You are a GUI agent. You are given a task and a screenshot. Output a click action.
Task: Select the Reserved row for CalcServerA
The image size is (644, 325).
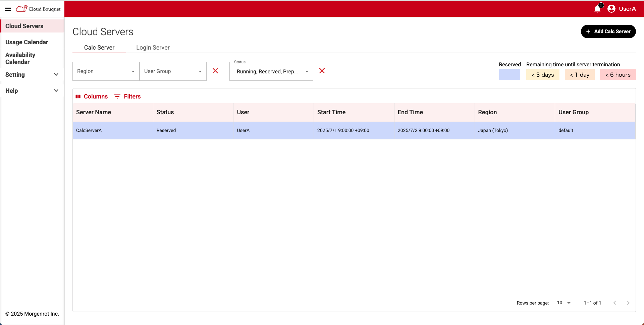[235, 130]
